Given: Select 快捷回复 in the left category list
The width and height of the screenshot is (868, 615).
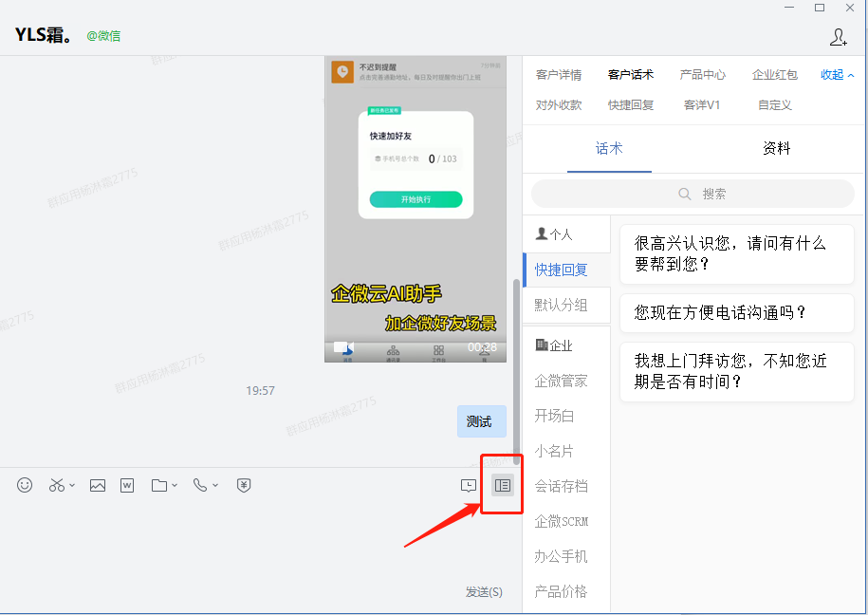Looking at the screenshot, I should point(567,270).
